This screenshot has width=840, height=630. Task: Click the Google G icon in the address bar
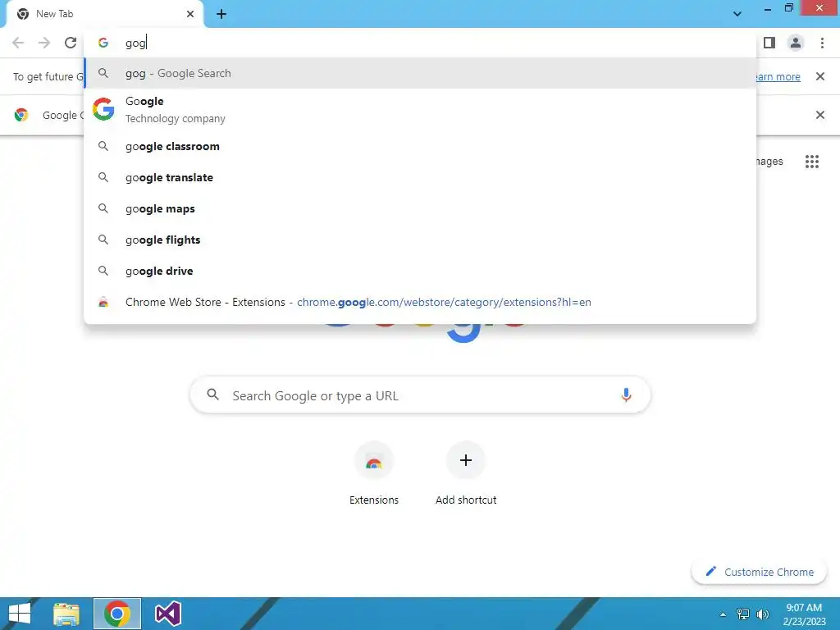point(103,43)
